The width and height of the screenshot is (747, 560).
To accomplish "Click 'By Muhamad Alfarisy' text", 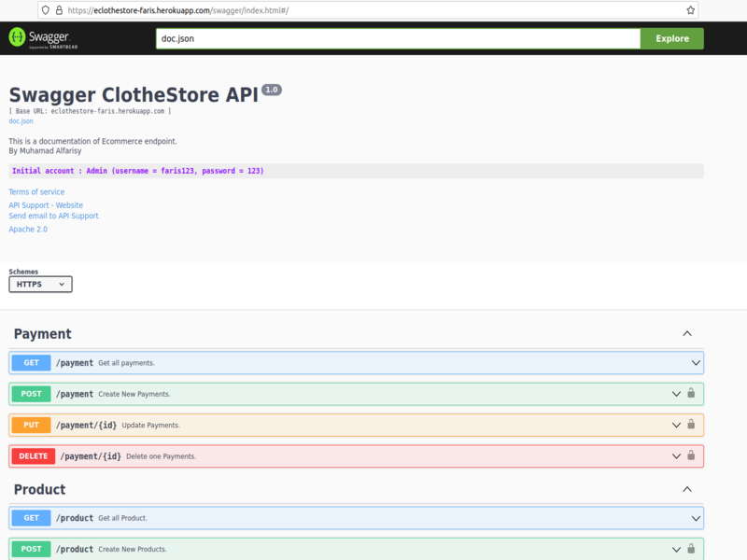I will (x=45, y=151).
